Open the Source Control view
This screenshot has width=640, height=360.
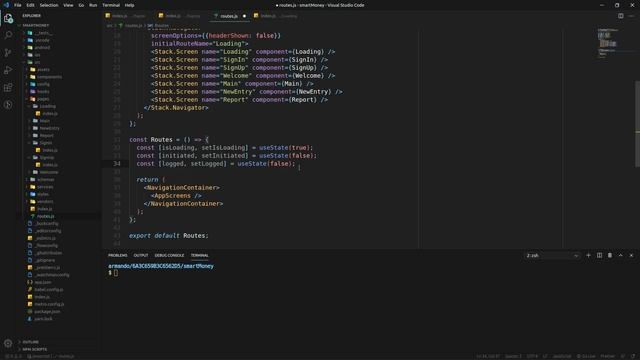click(8, 53)
